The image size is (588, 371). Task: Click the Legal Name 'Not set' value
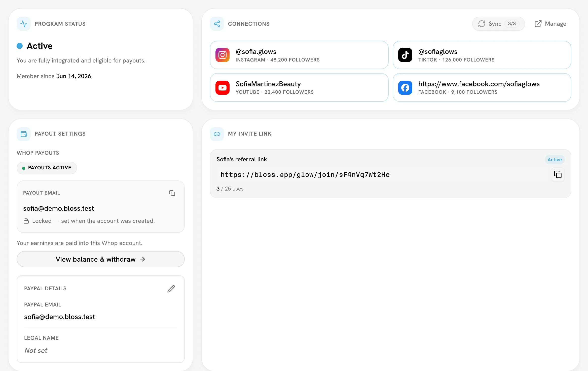tap(36, 351)
